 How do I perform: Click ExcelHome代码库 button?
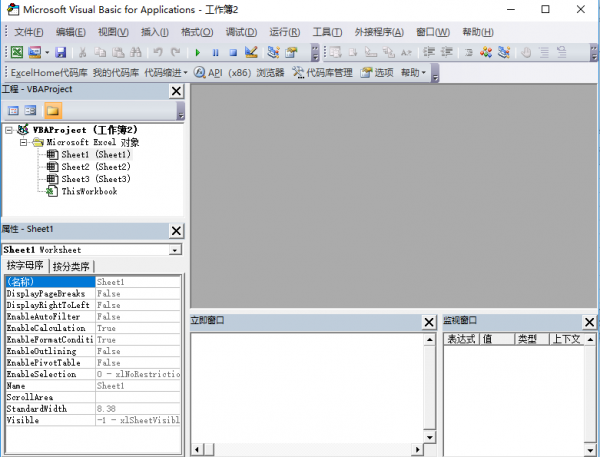click(x=49, y=72)
